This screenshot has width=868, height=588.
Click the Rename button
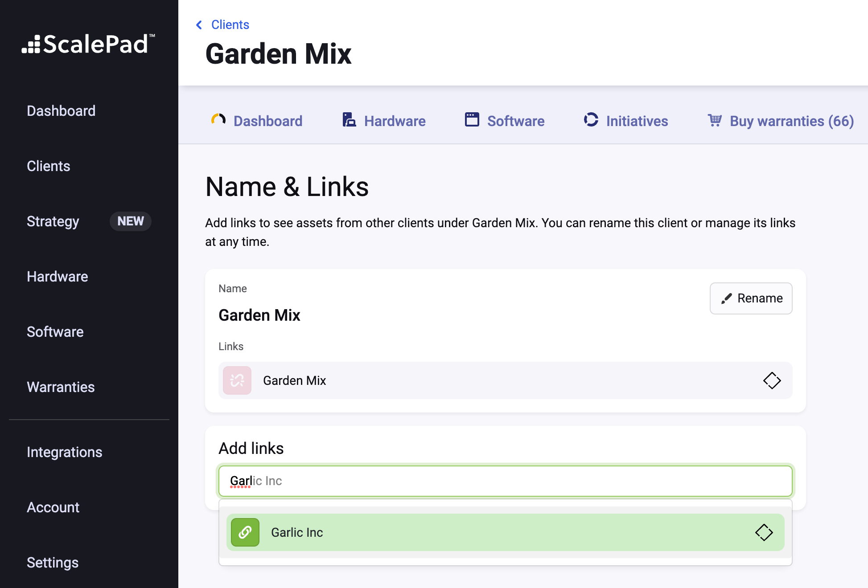pyautogui.click(x=751, y=298)
